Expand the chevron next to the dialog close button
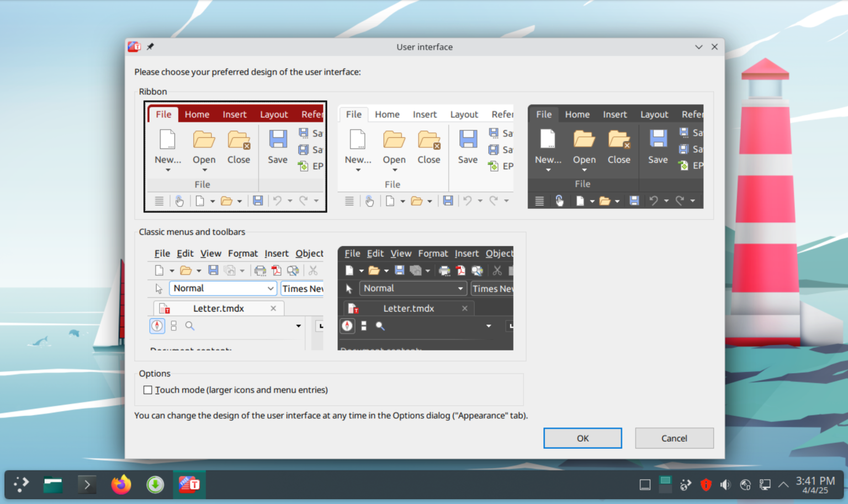 [698, 47]
